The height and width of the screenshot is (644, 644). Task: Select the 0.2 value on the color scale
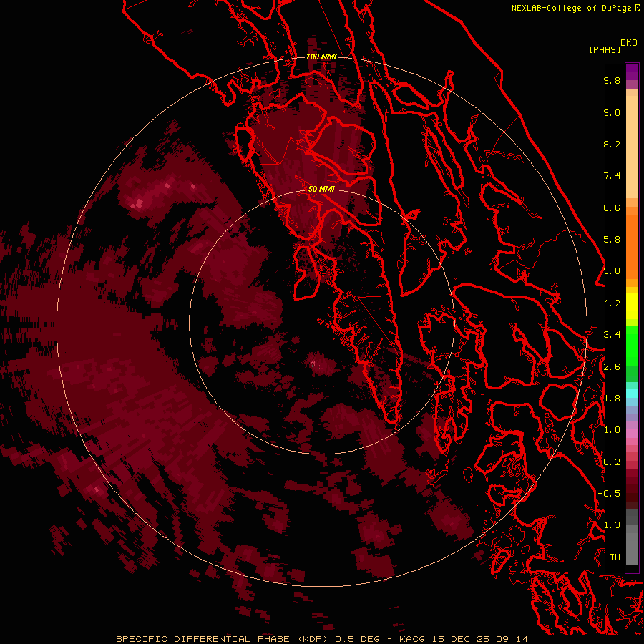pos(612,462)
